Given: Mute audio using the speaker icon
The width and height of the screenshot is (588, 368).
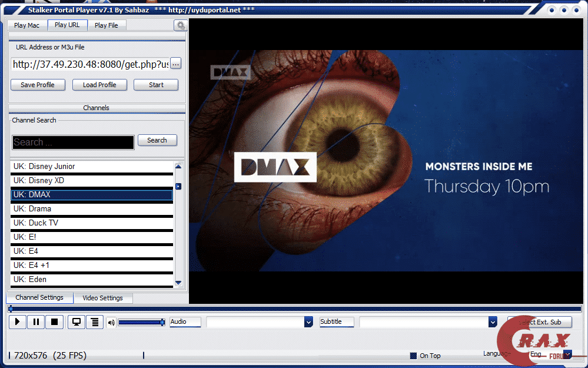Looking at the screenshot, I should tap(111, 322).
